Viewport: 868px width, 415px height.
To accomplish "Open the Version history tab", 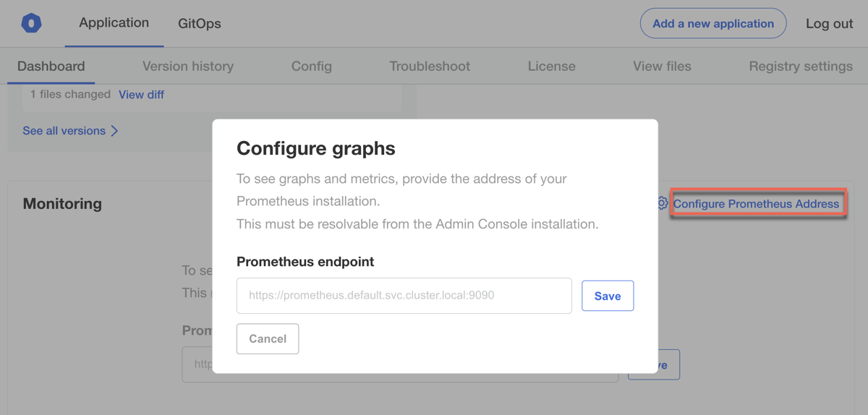I will coord(188,67).
